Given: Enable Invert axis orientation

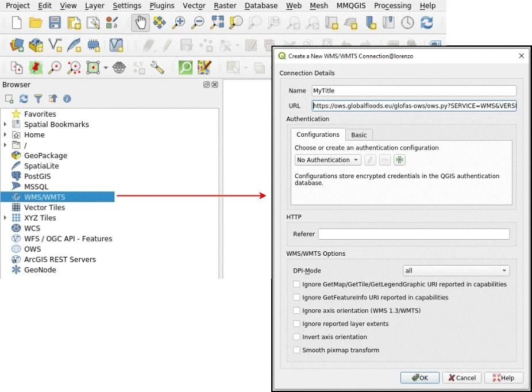Looking at the screenshot, I should coord(296,337).
